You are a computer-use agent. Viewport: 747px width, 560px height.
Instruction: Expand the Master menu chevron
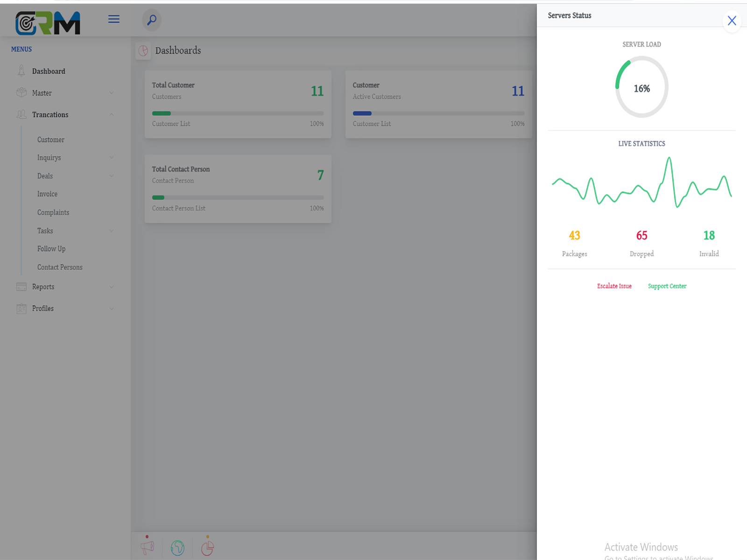coord(112,93)
